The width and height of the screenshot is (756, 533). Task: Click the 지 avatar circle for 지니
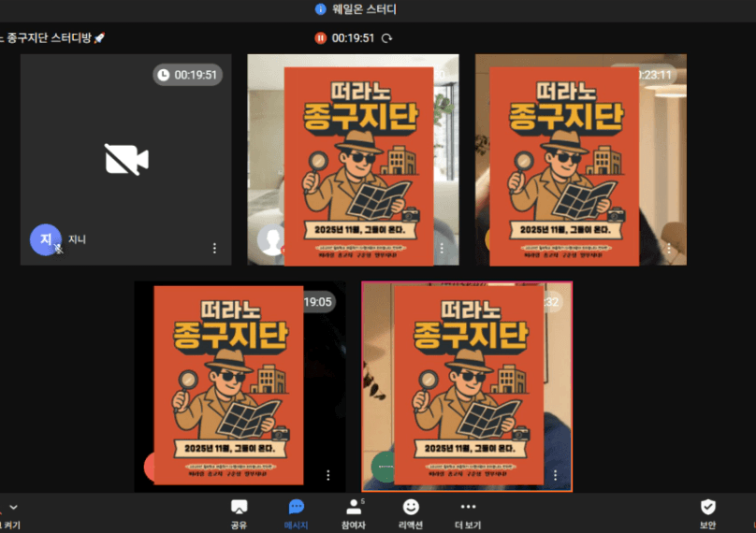[x=46, y=239]
